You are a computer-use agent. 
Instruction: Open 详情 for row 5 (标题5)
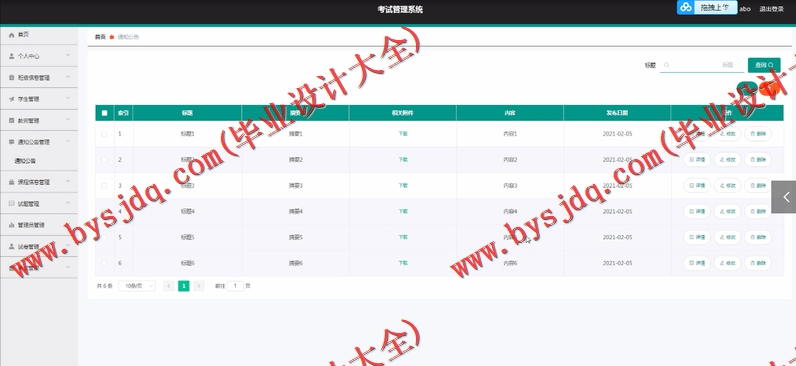[x=696, y=237]
